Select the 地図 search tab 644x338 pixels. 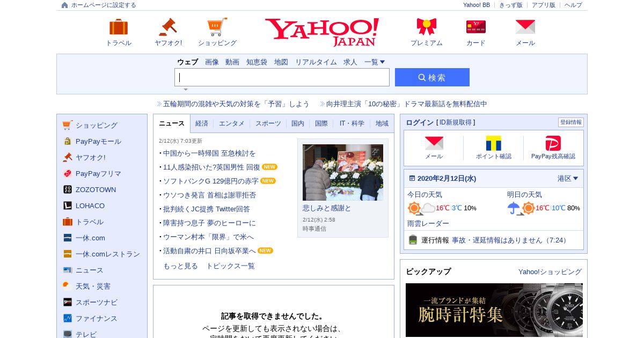281,62
